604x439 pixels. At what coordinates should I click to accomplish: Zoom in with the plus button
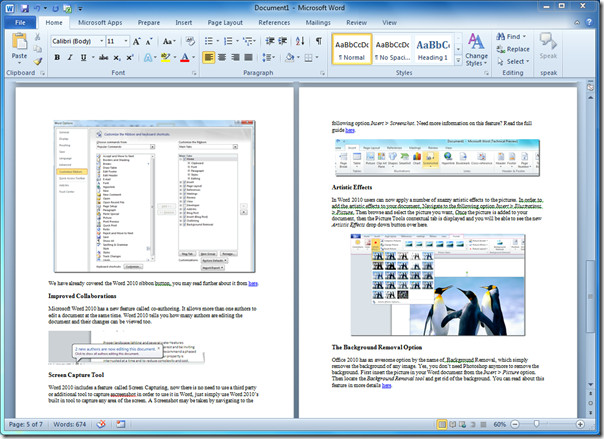(x=580, y=424)
